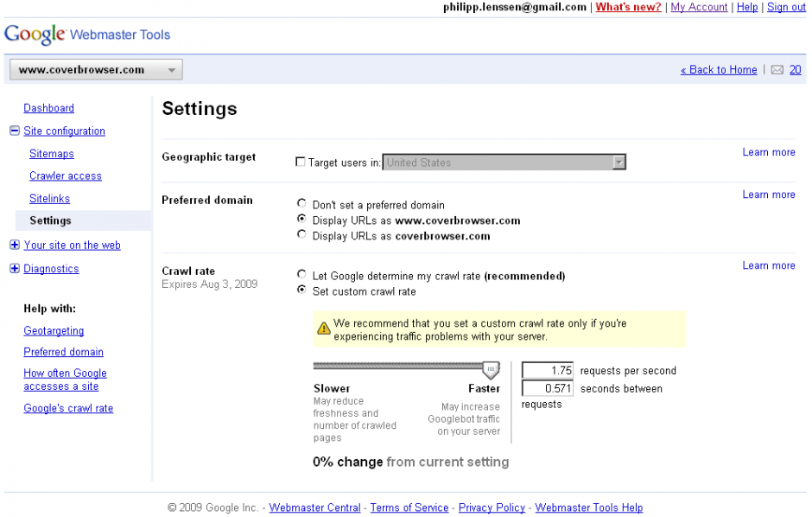Select Don't set a preferred domain
Image resolution: width=812 pixels, height=517 pixels.
301,203
